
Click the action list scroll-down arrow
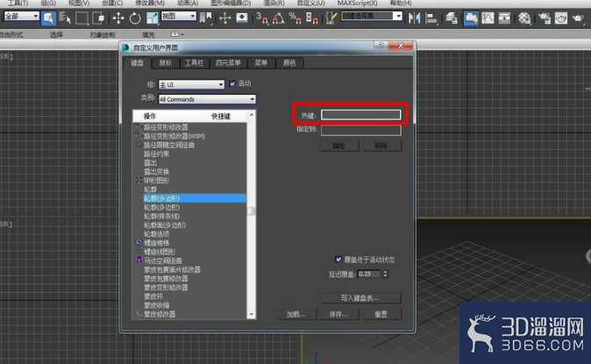pos(252,314)
